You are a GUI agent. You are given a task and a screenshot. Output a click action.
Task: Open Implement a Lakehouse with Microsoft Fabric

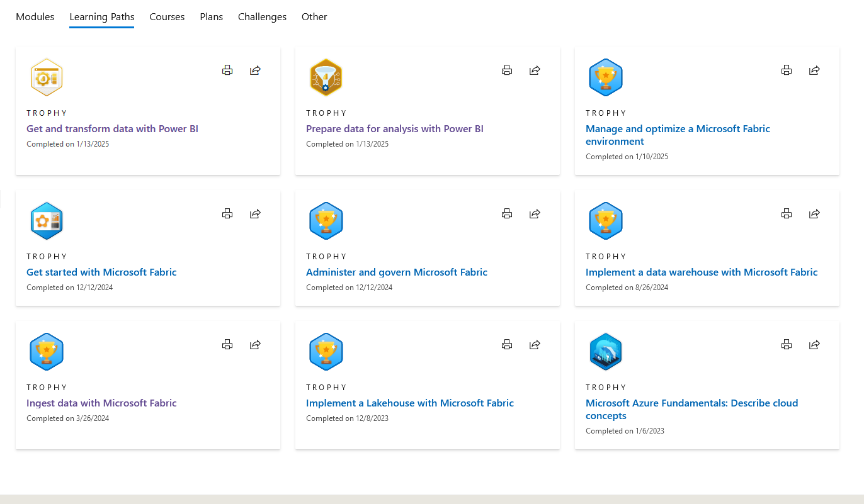click(410, 403)
